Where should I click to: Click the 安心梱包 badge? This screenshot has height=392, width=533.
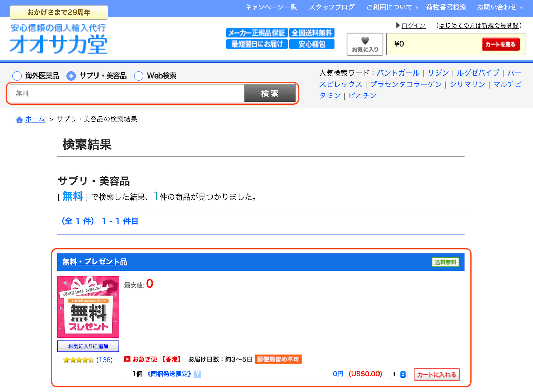312,44
